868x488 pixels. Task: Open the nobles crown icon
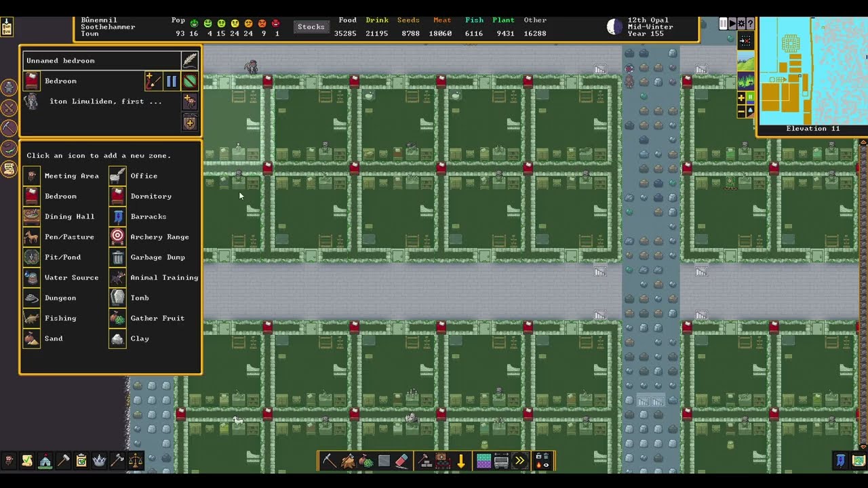99,461
